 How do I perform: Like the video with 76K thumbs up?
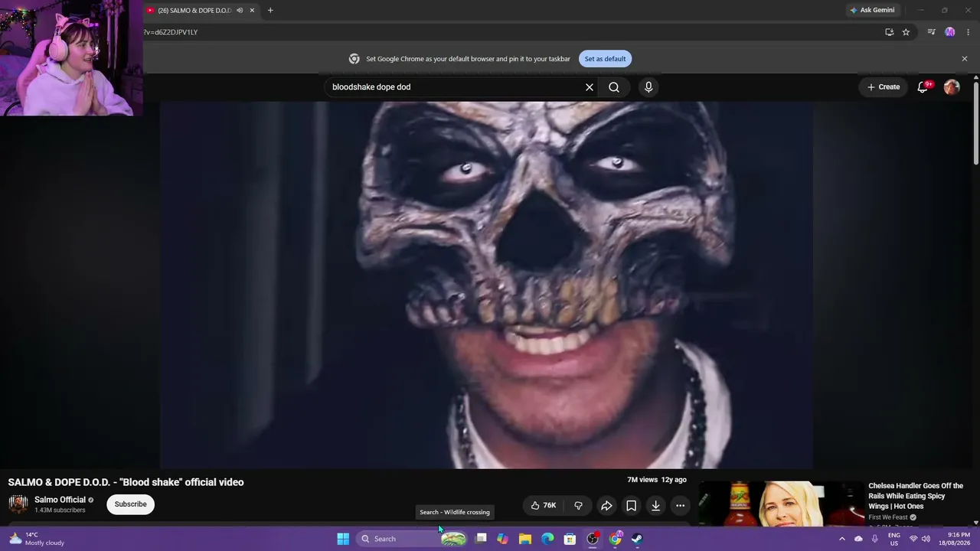pyautogui.click(x=544, y=505)
